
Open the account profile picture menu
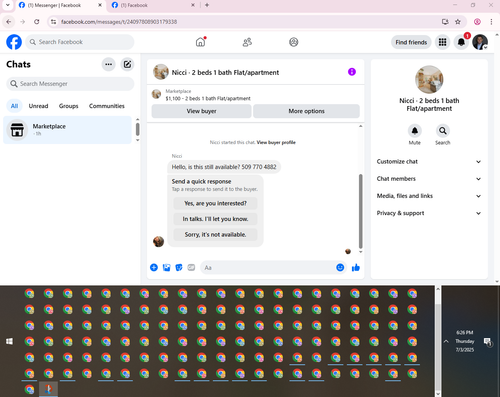[x=480, y=42]
